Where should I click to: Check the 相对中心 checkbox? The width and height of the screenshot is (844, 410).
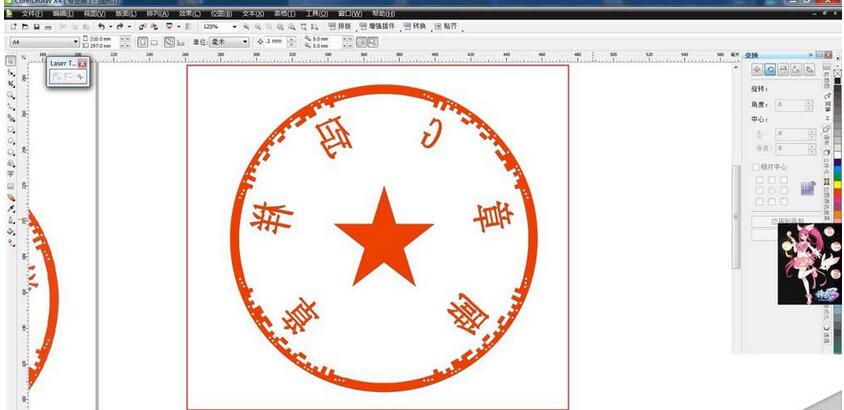coord(756,167)
